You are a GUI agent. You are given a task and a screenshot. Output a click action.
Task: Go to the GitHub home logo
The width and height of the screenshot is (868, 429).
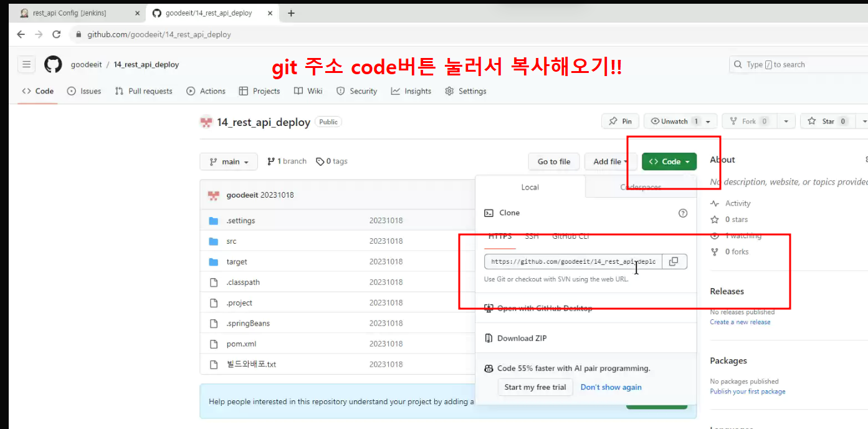(53, 64)
